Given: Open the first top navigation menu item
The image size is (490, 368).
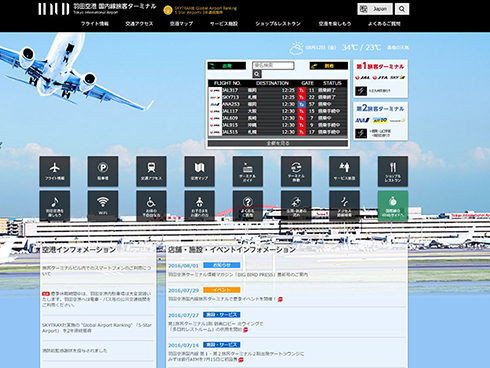Looking at the screenshot, I should 95,24.
